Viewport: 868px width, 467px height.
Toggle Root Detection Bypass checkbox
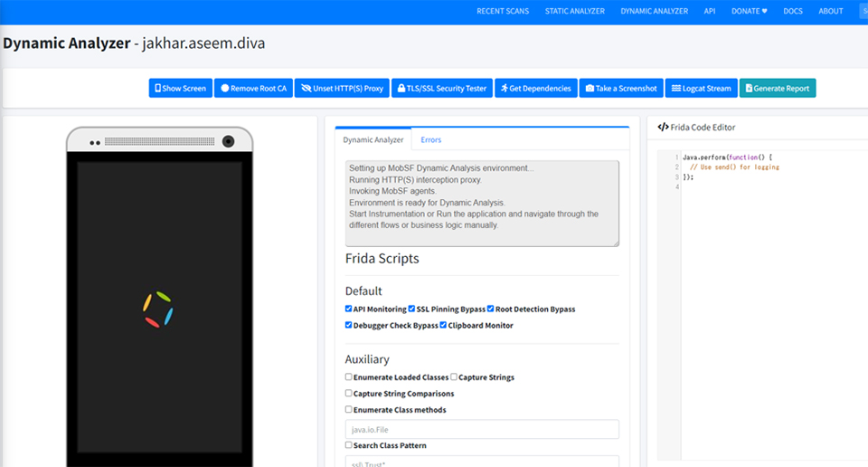(491, 309)
